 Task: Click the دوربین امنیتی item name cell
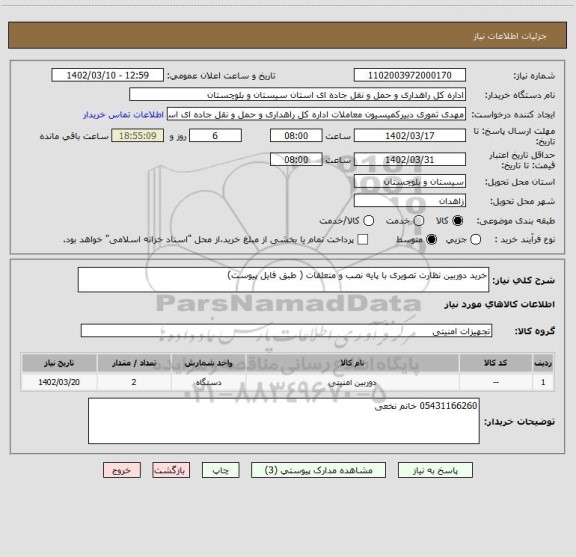(352, 382)
